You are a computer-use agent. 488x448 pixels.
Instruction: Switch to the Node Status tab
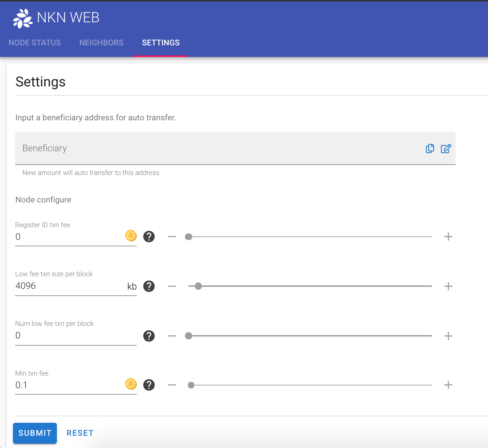click(x=35, y=42)
